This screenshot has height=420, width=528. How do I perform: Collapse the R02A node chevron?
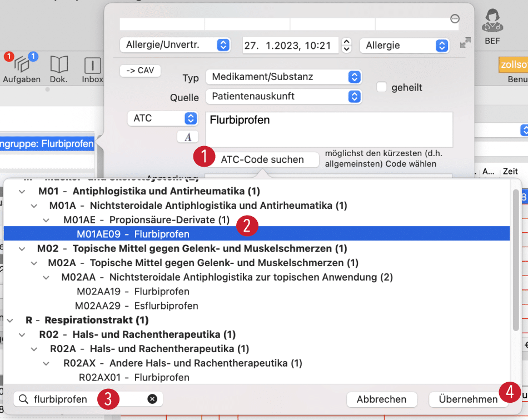click(34, 349)
